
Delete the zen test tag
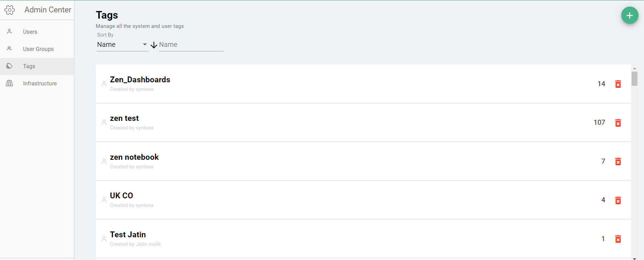coord(618,123)
